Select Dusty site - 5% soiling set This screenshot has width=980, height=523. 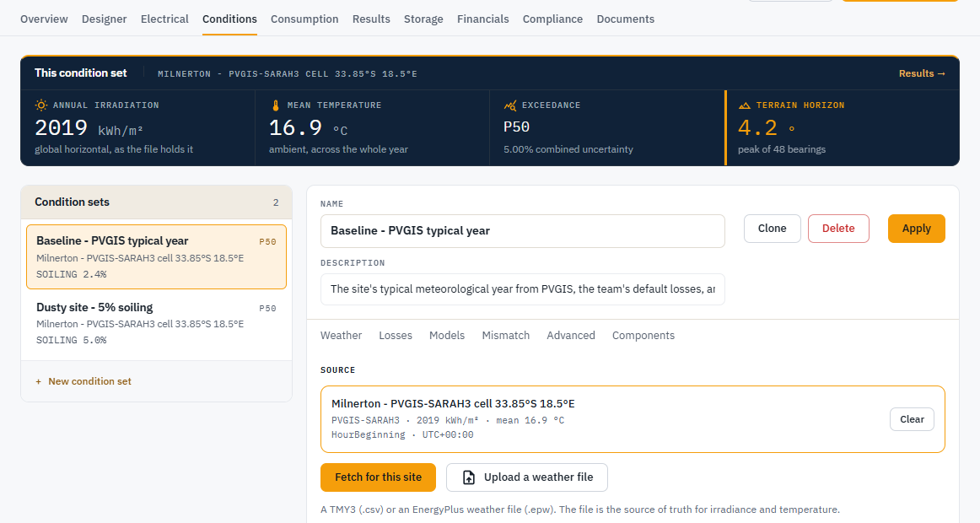156,323
